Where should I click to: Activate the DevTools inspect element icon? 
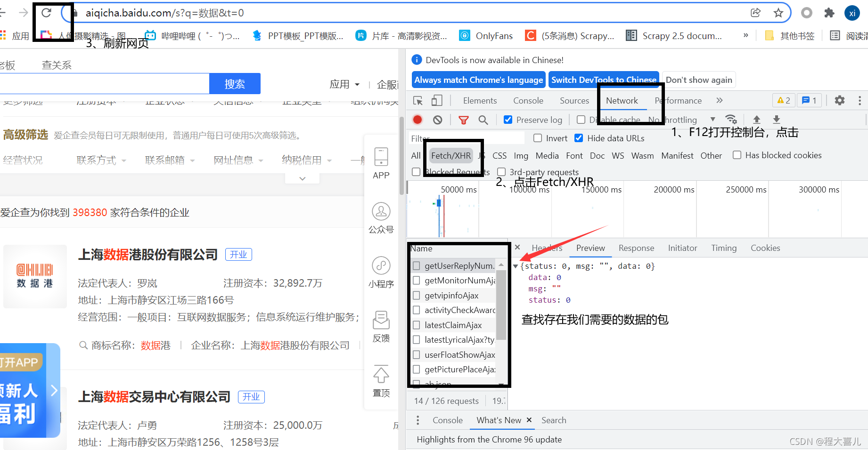tap(418, 100)
